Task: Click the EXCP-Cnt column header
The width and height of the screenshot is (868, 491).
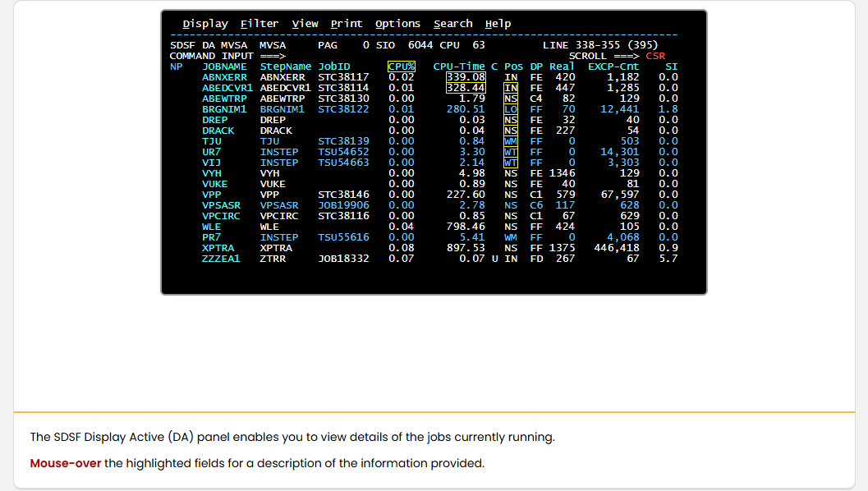Action: click(613, 67)
